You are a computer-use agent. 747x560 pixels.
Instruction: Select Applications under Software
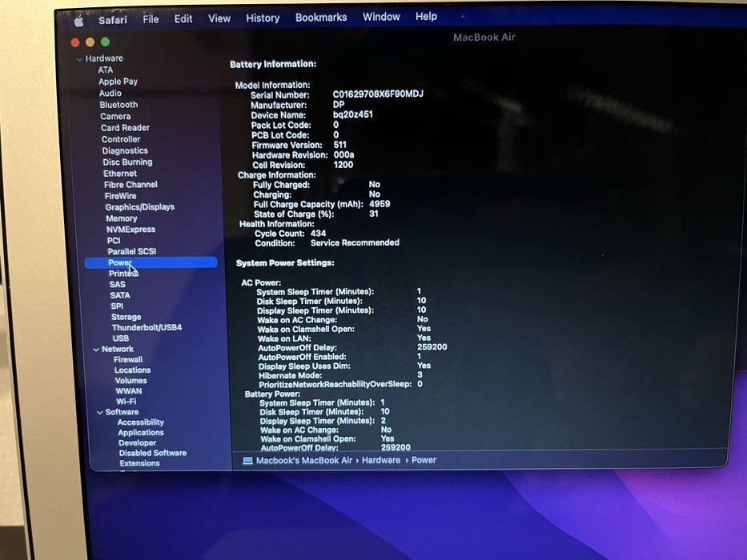[x=141, y=432]
